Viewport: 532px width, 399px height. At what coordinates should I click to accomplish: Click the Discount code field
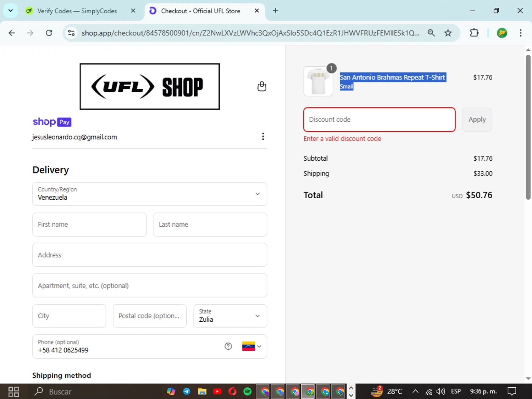379,120
